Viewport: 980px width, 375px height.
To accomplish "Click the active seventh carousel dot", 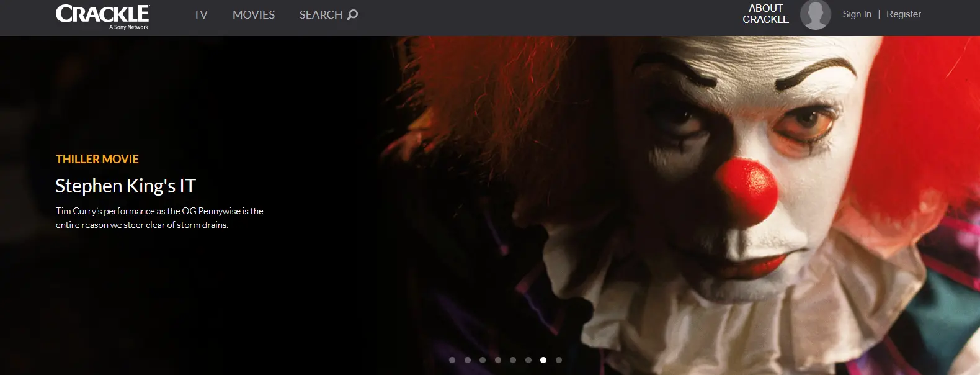I will point(543,360).
